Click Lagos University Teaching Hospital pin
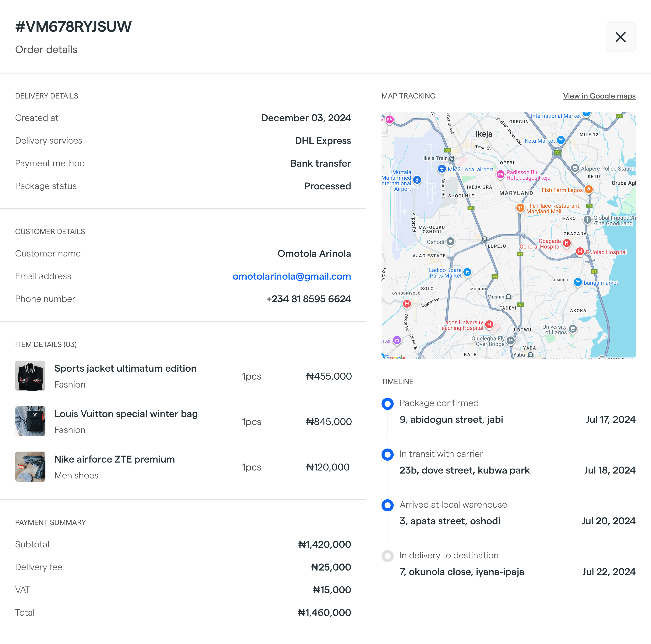 (x=489, y=324)
